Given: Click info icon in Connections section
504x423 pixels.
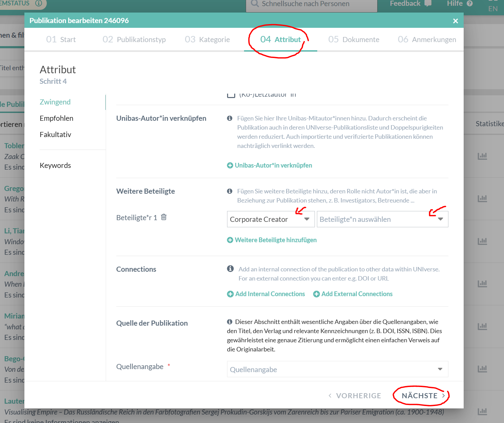Looking at the screenshot, I should coord(230,269).
